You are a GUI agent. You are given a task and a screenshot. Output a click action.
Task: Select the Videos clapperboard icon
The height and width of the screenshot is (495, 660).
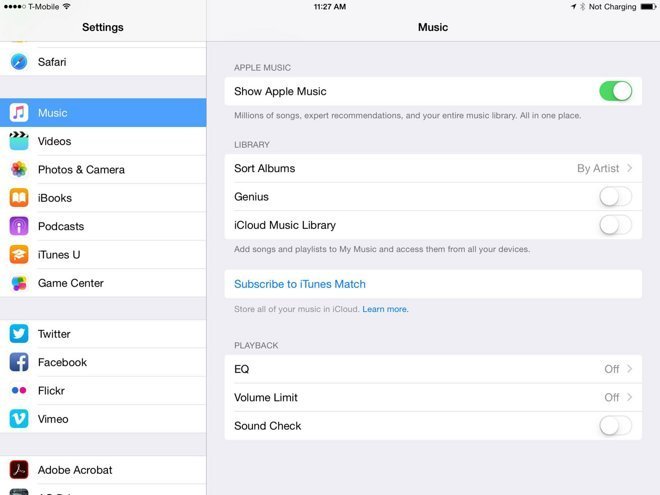[19, 141]
